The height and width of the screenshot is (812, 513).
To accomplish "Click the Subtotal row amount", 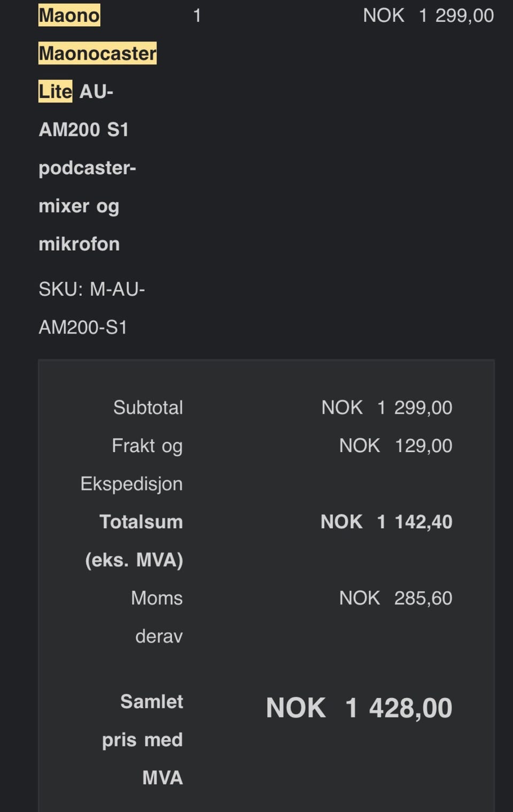I will (x=386, y=408).
